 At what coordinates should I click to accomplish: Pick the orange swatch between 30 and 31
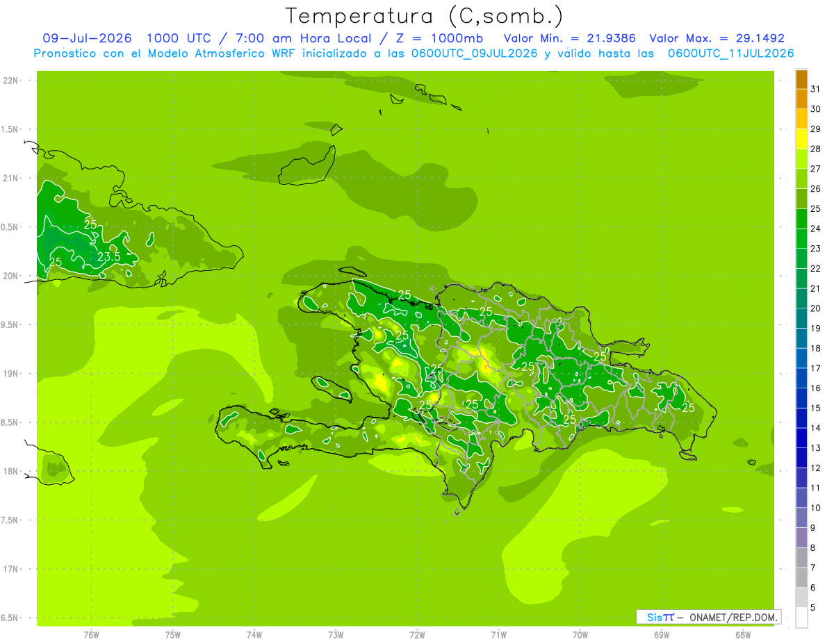tap(801, 99)
